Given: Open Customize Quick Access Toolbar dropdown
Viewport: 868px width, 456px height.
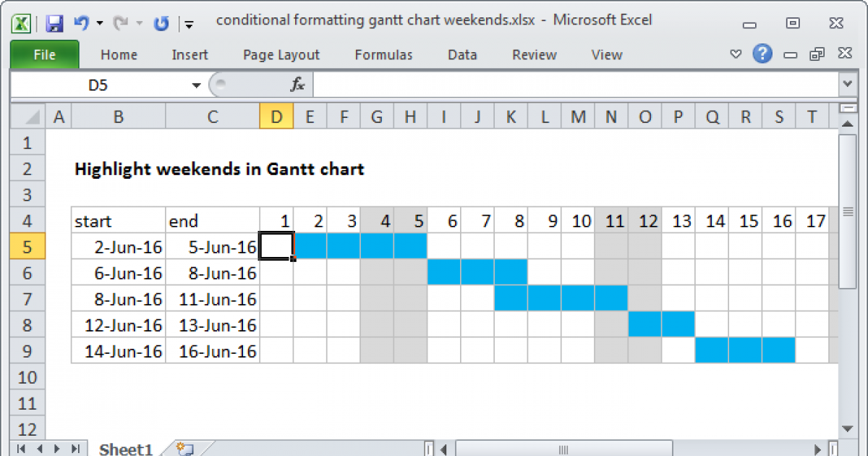Looking at the screenshot, I should coord(189,25).
